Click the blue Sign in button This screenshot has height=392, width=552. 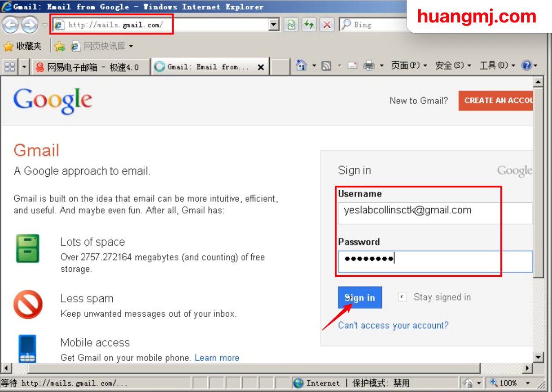click(x=360, y=297)
